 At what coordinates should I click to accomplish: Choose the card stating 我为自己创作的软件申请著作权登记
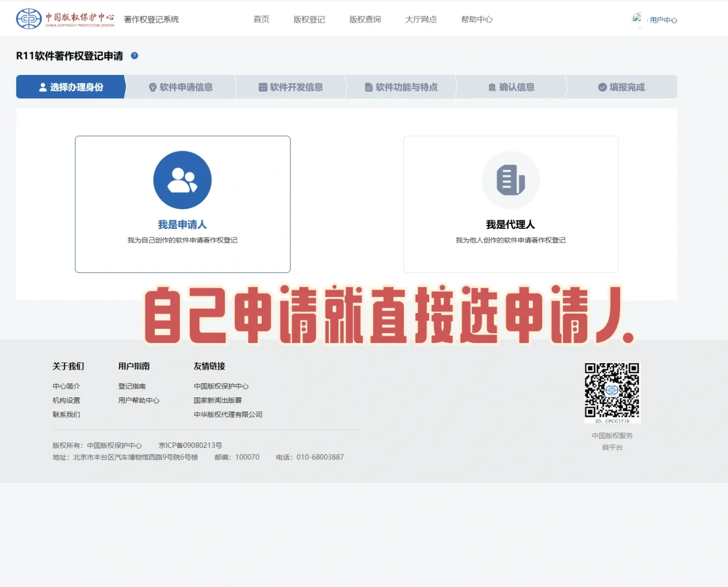tap(183, 240)
